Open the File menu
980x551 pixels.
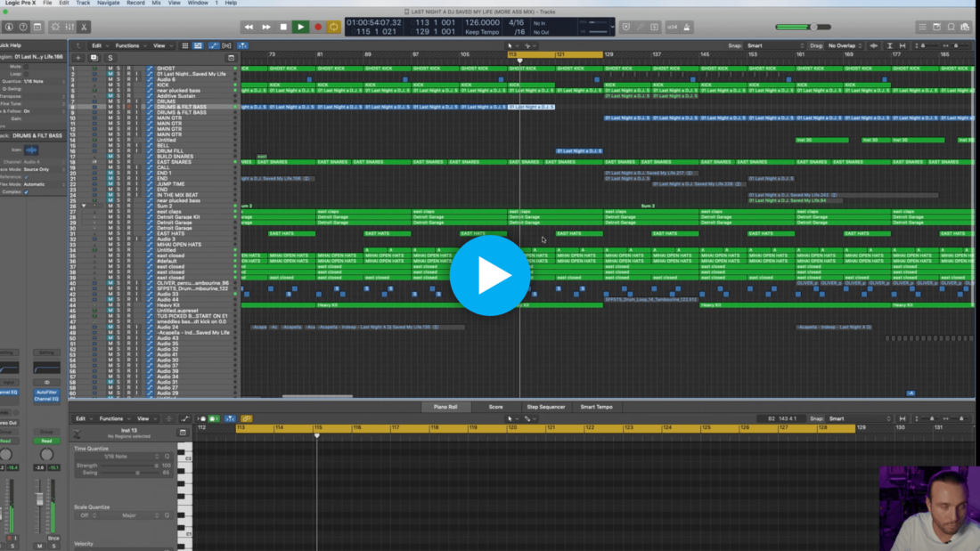[x=47, y=4]
